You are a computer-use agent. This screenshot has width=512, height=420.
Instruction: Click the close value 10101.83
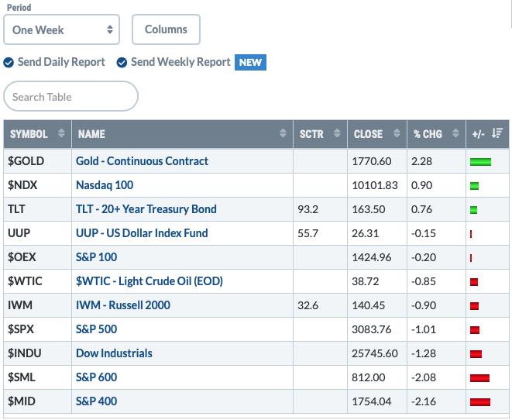[x=375, y=185]
